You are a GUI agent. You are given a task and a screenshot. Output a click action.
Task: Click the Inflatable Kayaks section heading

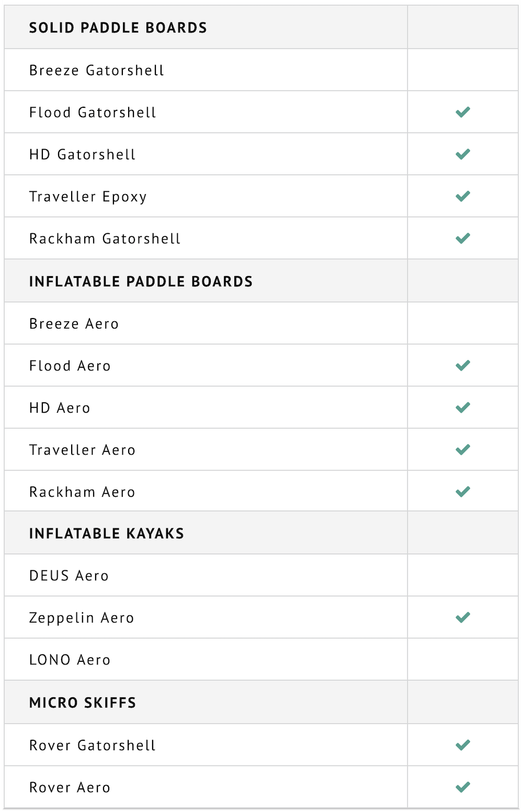tap(106, 534)
